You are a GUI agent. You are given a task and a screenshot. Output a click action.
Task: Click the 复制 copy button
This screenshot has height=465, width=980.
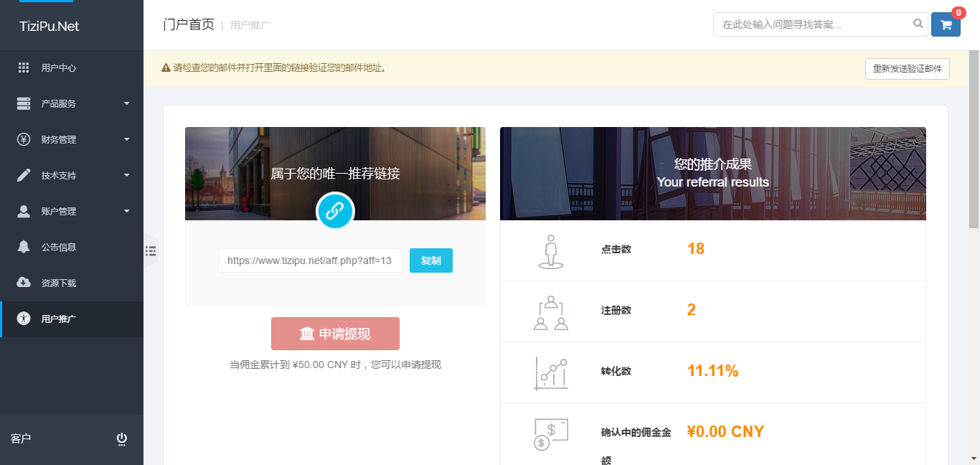pyautogui.click(x=430, y=260)
